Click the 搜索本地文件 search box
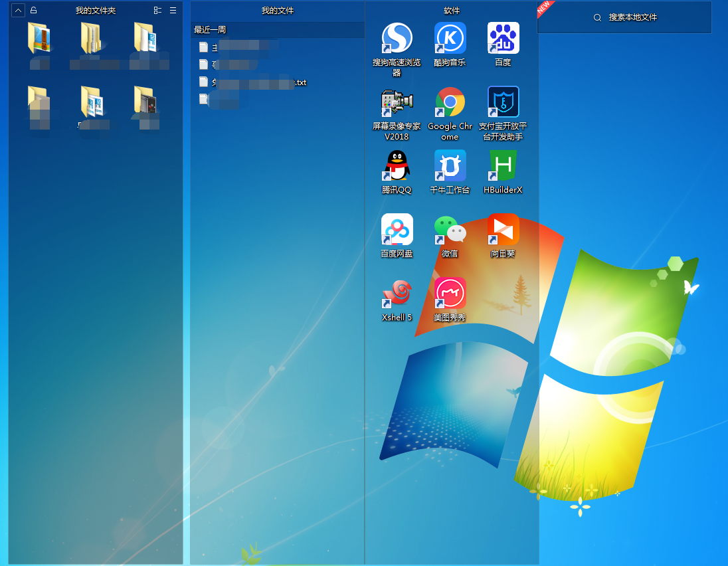 pyautogui.click(x=624, y=18)
